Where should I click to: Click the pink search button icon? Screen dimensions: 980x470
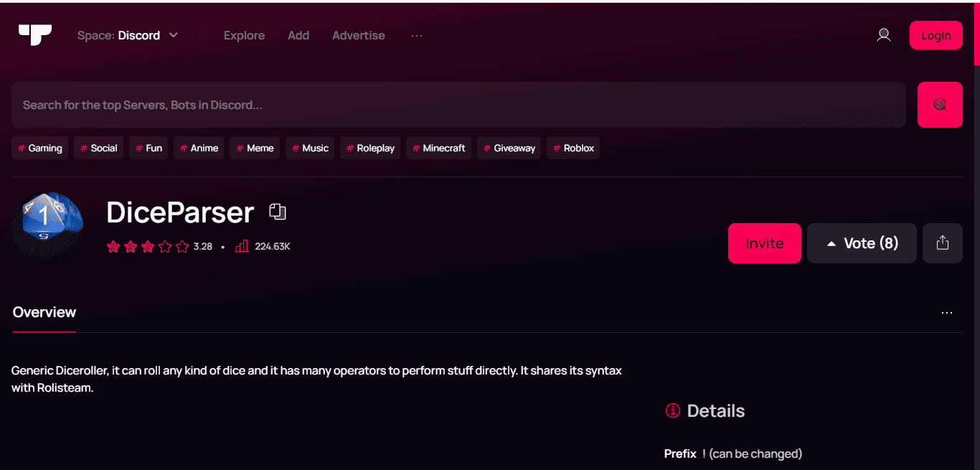(940, 105)
